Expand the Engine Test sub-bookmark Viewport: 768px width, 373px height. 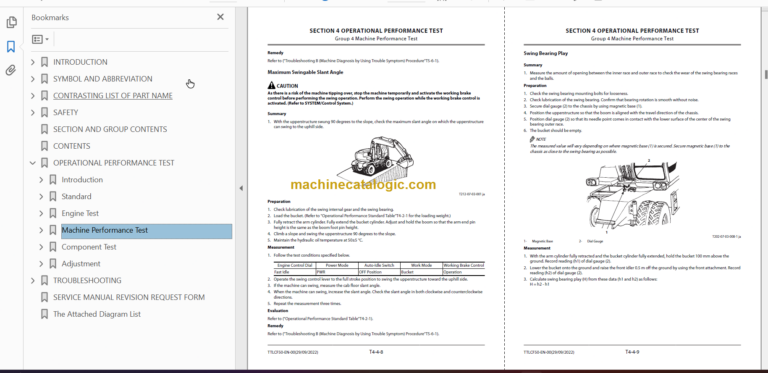(x=41, y=213)
